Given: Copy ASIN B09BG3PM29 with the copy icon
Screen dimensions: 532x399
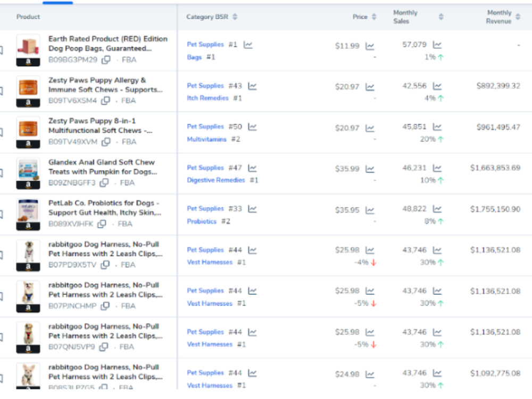Looking at the screenshot, I should pos(106,60).
